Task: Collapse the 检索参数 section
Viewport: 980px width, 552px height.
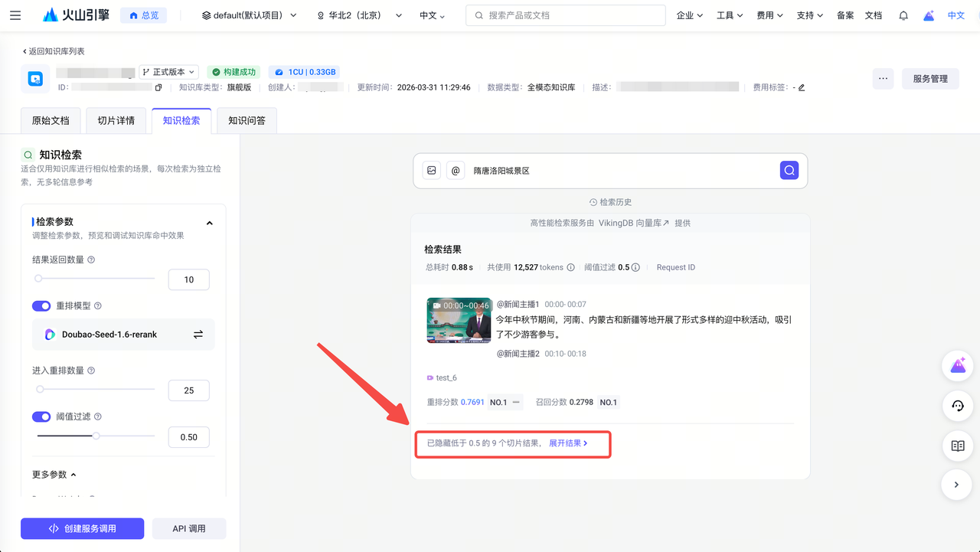Action: coord(210,223)
